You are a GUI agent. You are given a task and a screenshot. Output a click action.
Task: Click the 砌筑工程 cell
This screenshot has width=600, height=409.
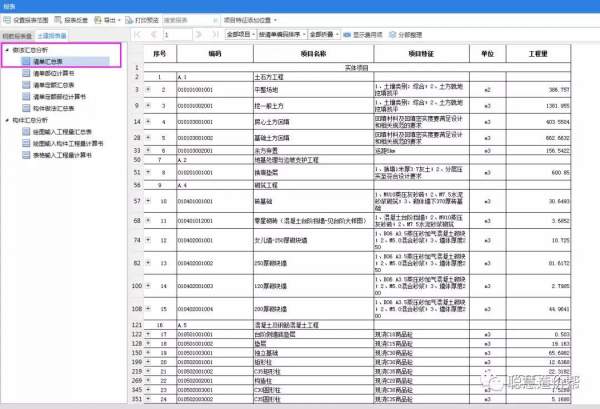313,185
